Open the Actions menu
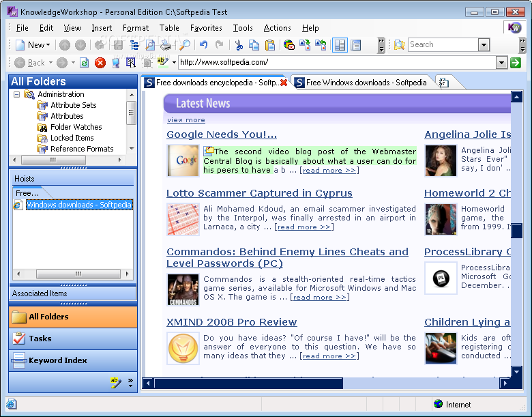 point(277,28)
